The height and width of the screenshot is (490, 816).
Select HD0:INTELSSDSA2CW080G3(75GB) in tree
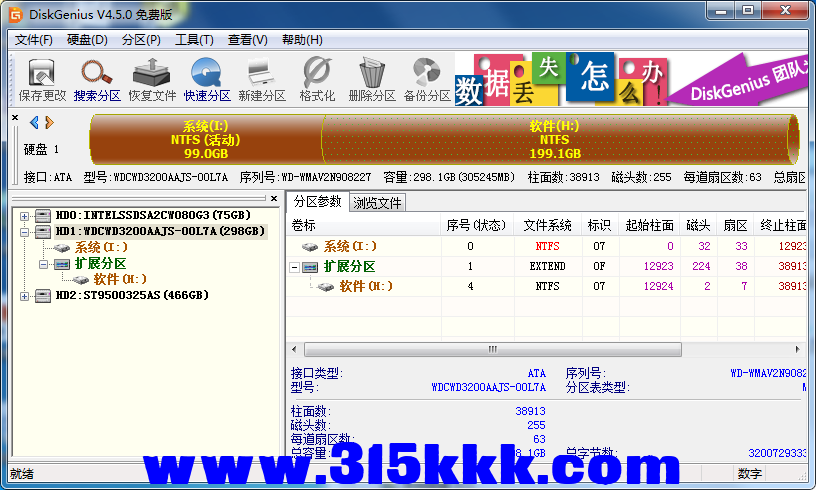[x=153, y=215]
